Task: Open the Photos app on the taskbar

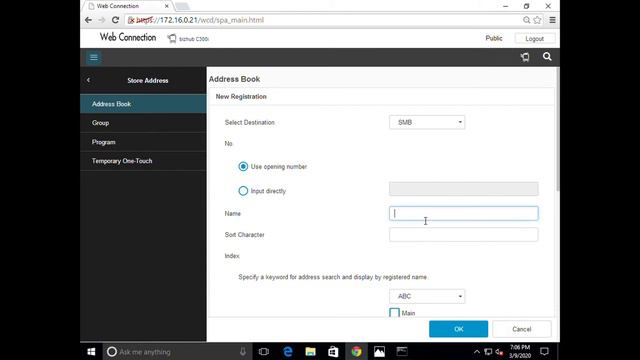Action: (x=379, y=351)
